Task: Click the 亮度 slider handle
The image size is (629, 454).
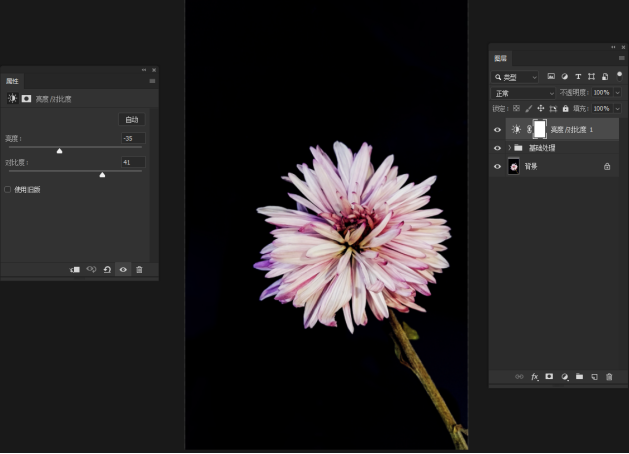Action: [59, 151]
